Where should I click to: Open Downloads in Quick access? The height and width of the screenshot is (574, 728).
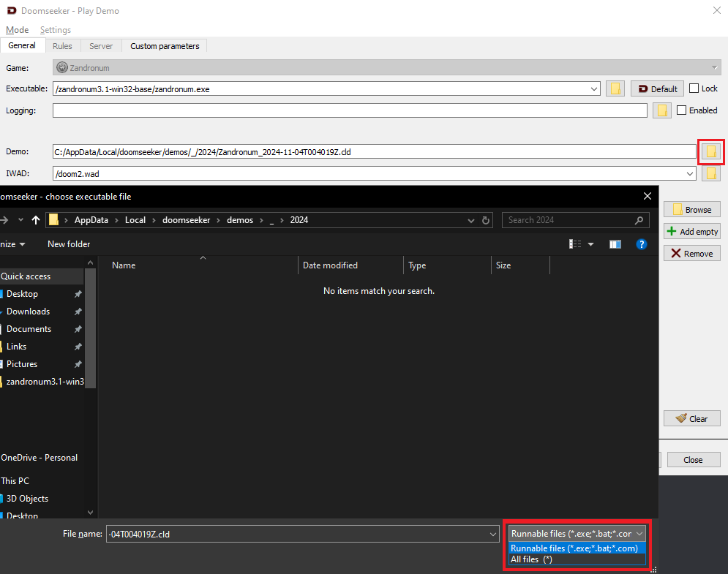[29, 311]
